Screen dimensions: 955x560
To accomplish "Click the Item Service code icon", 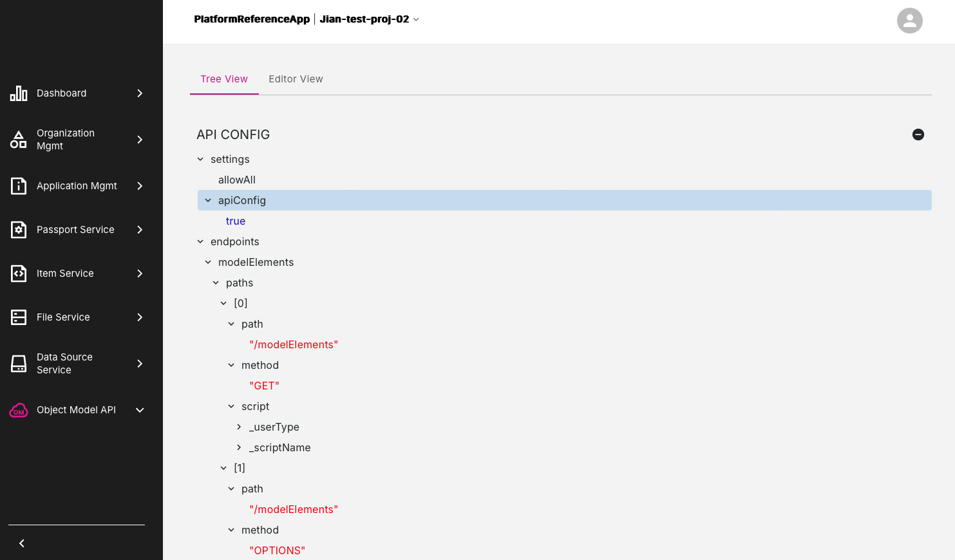I will click(19, 274).
